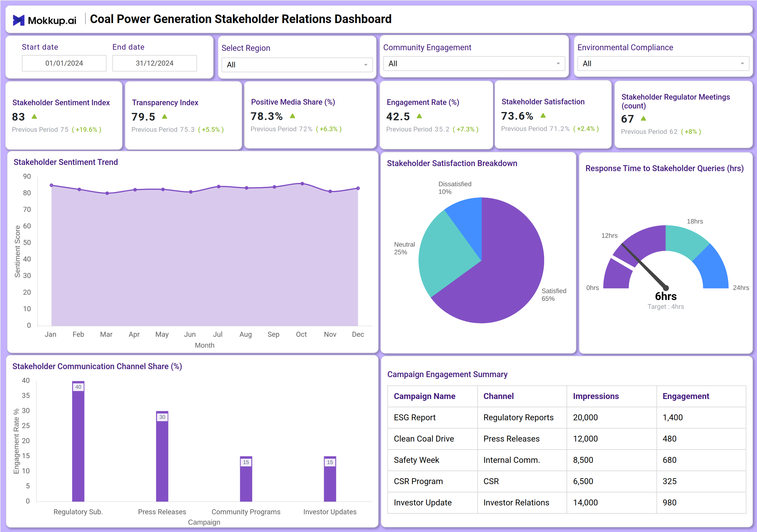Open the Select Region dropdown
The width and height of the screenshot is (757, 532).
[x=297, y=65]
